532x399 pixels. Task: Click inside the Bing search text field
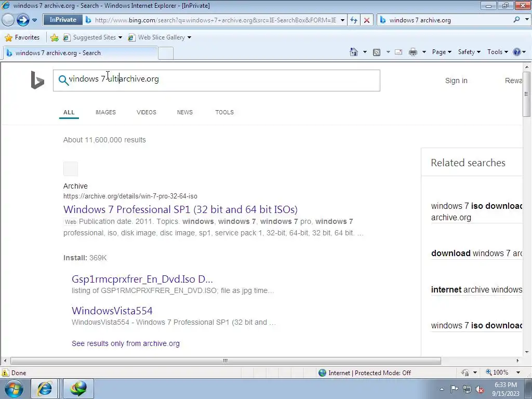coord(217,81)
